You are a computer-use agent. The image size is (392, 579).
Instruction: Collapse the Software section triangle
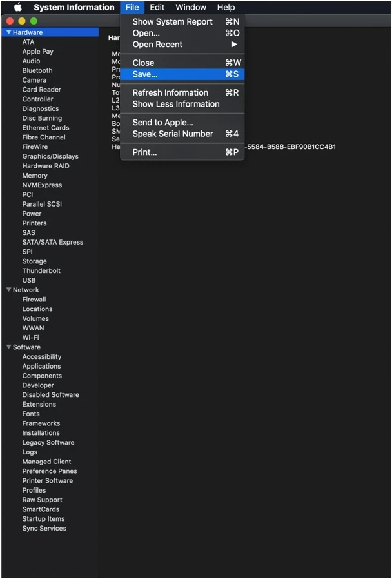8,347
